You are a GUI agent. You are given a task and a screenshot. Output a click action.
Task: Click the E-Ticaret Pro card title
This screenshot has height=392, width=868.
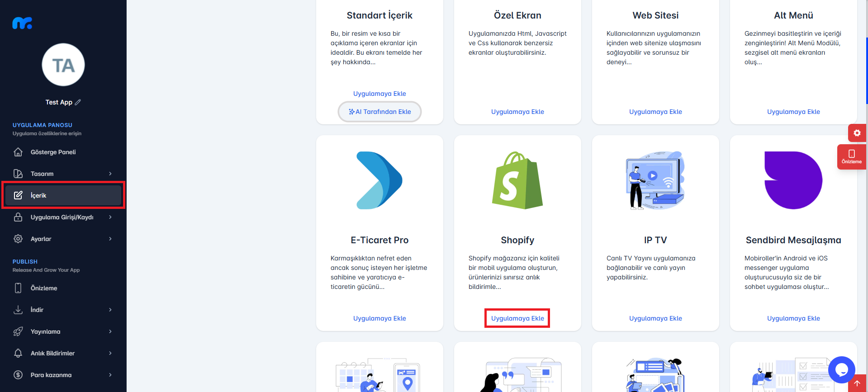[379, 240]
